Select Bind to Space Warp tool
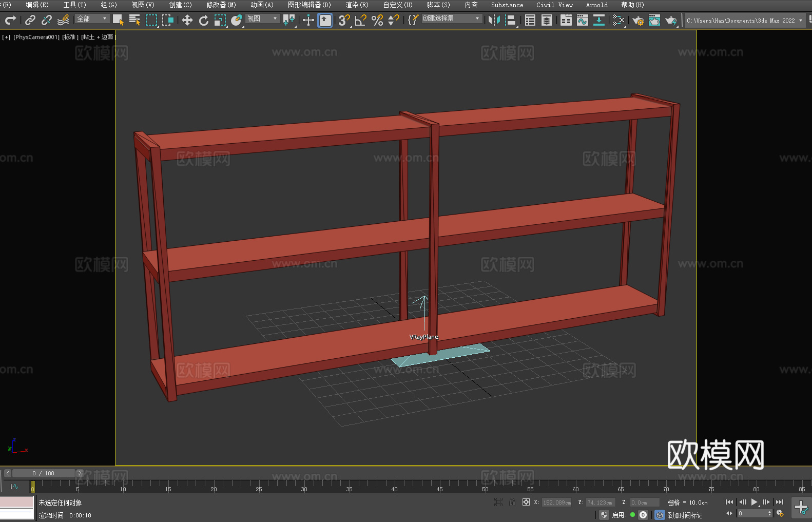Viewport: 812px width, 522px height. (63, 20)
